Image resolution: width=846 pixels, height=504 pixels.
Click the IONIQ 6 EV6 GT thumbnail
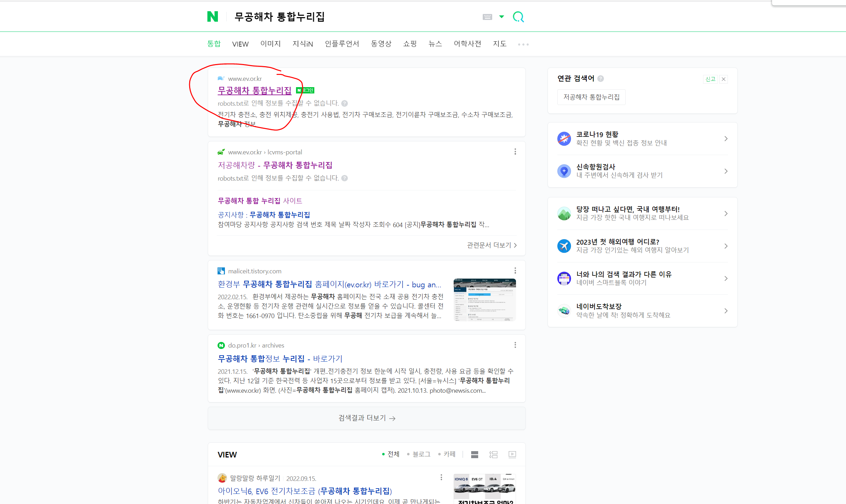coord(484,489)
